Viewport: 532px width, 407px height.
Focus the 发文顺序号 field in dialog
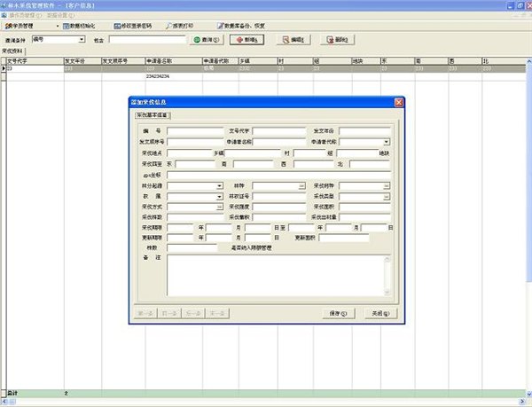coord(195,142)
